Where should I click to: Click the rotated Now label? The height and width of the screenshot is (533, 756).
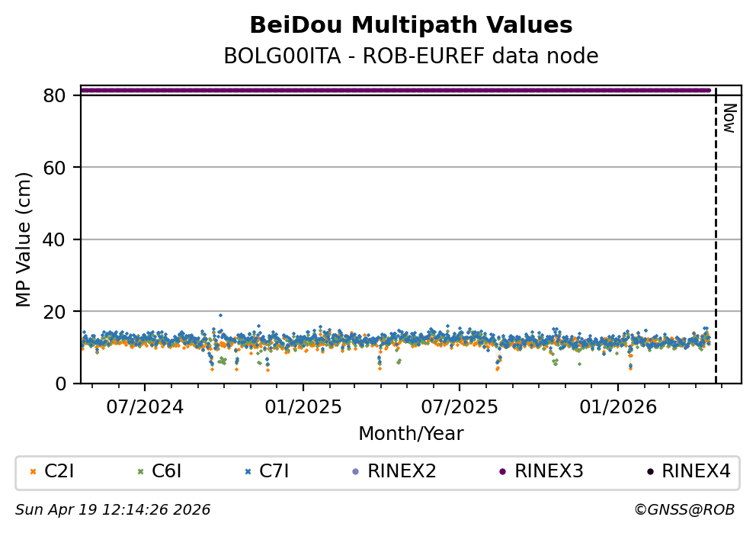(729, 119)
